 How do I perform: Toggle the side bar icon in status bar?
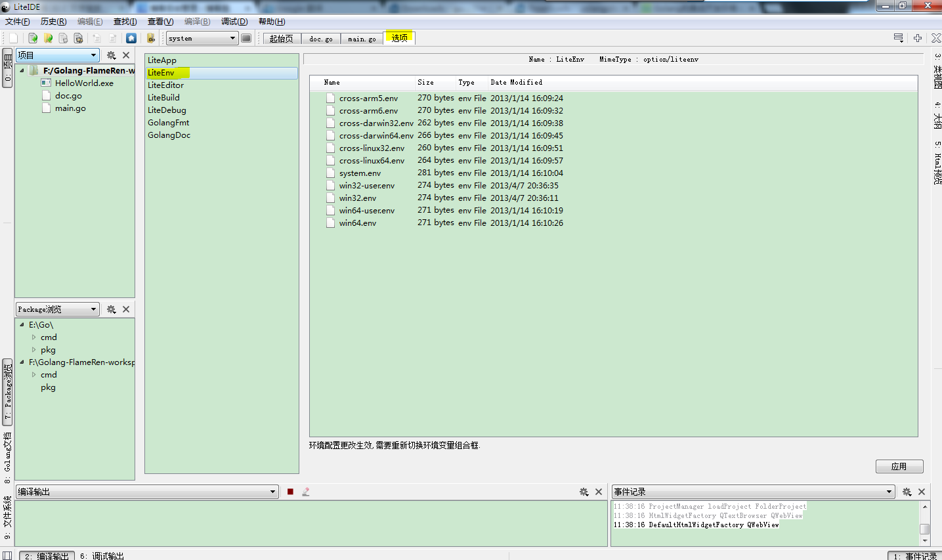pos(7,555)
